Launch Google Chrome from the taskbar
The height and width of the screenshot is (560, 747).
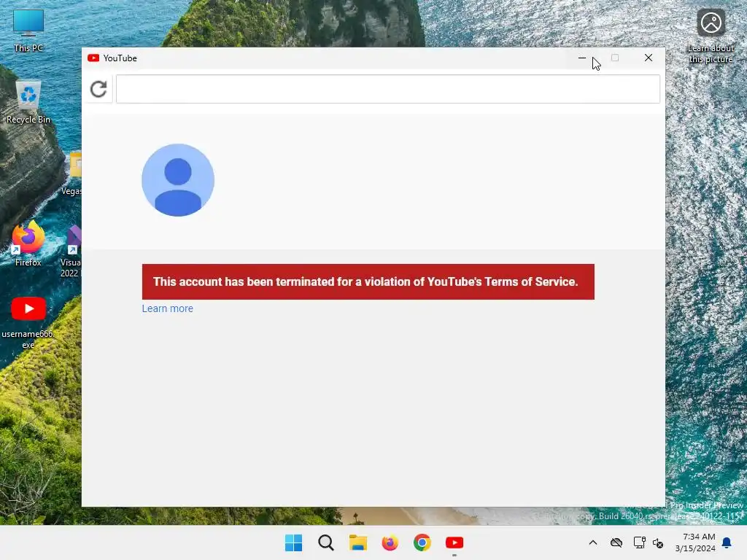tap(422, 542)
